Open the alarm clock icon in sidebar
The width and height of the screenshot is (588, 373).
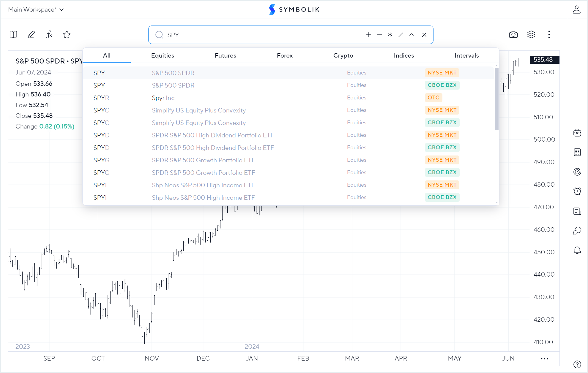point(577,191)
